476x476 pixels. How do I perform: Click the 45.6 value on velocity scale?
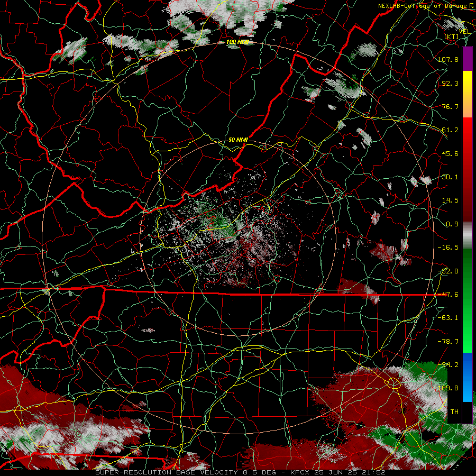[x=450, y=153]
